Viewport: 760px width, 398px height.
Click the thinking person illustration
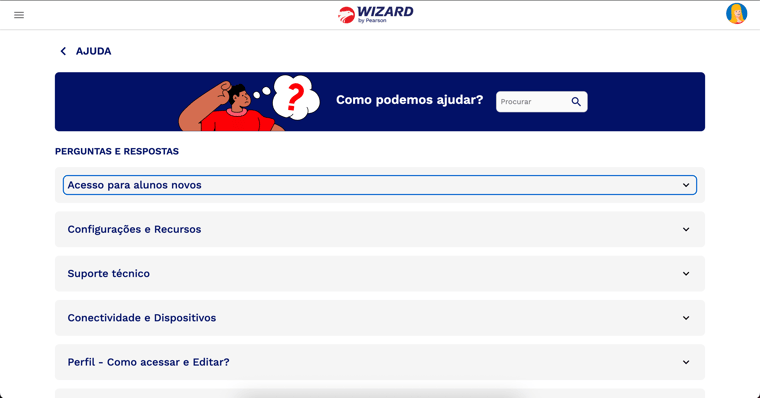coord(250,103)
